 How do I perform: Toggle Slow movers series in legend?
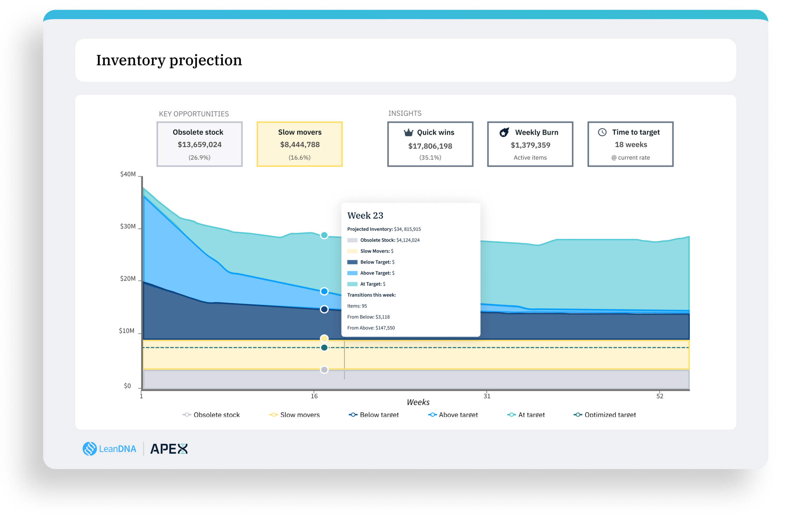tap(294, 414)
